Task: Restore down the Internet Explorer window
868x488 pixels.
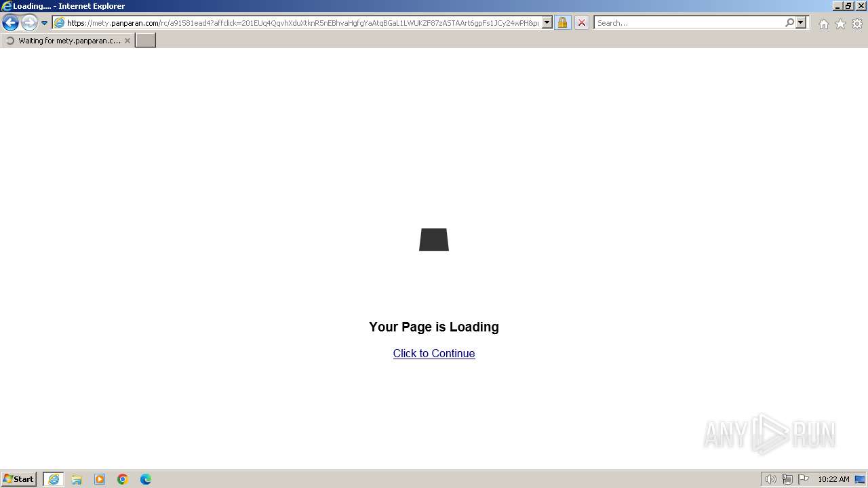Action: [848, 6]
